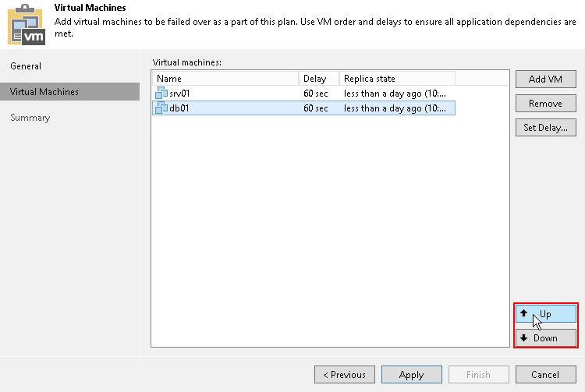Click the srv01 virtual machine icon

(161, 94)
